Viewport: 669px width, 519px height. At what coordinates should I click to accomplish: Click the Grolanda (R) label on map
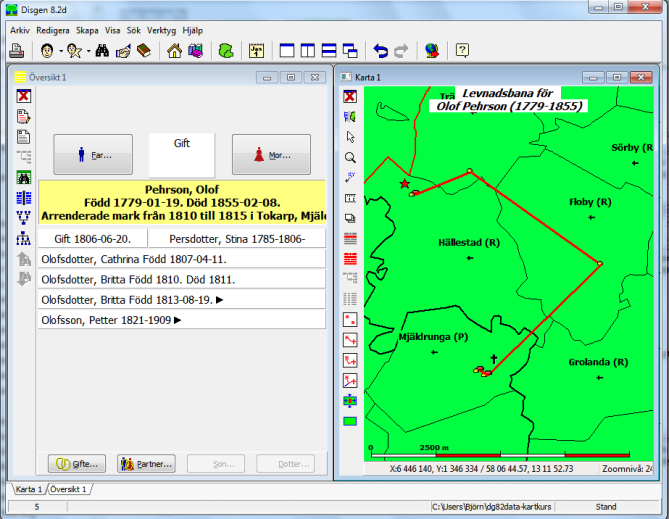pyautogui.click(x=598, y=362)
